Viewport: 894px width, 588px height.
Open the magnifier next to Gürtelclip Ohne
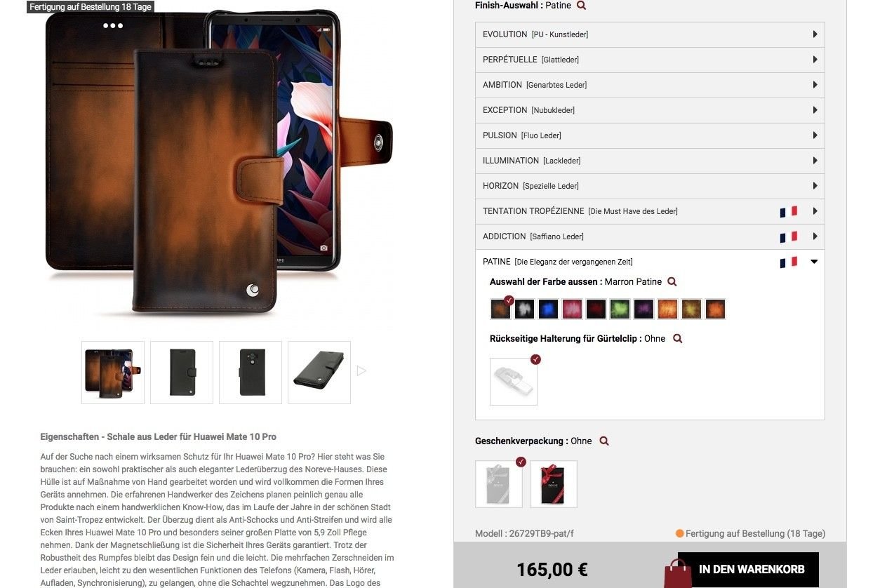(x=677, y=339)
